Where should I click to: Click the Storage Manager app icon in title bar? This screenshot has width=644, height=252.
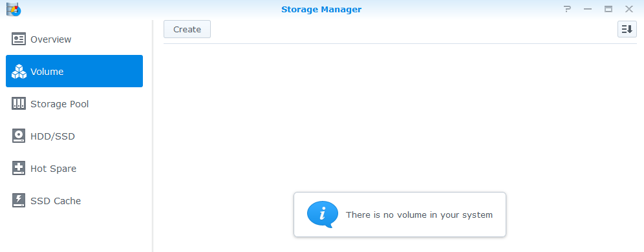point(14,9)
